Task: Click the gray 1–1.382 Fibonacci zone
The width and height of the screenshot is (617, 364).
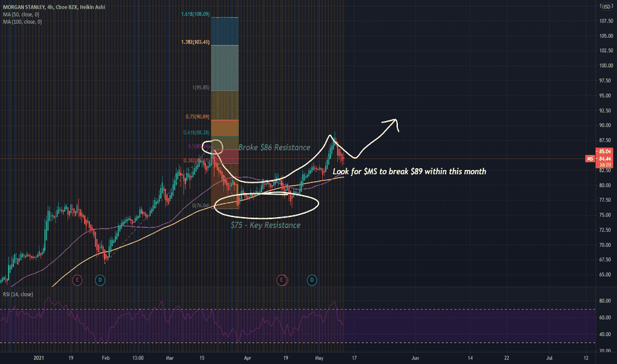Action: 224,68
